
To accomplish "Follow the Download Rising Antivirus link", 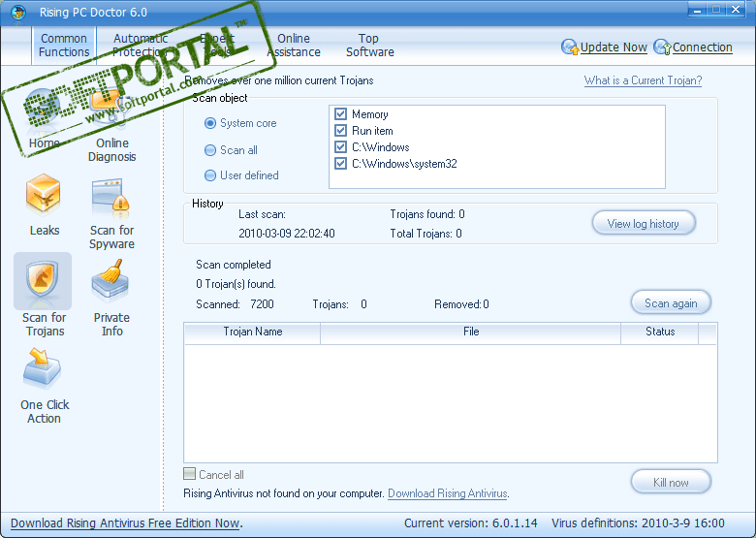I will point(448,493).
